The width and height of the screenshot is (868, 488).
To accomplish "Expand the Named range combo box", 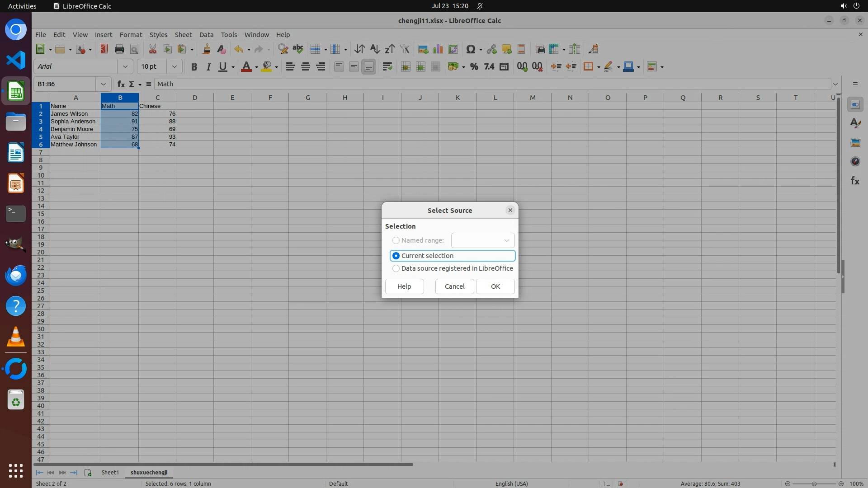I will [x=506, y=240].
